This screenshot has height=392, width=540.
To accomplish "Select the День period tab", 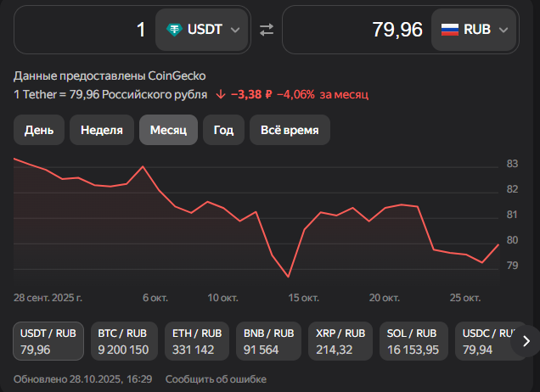I will coord(39,130).
